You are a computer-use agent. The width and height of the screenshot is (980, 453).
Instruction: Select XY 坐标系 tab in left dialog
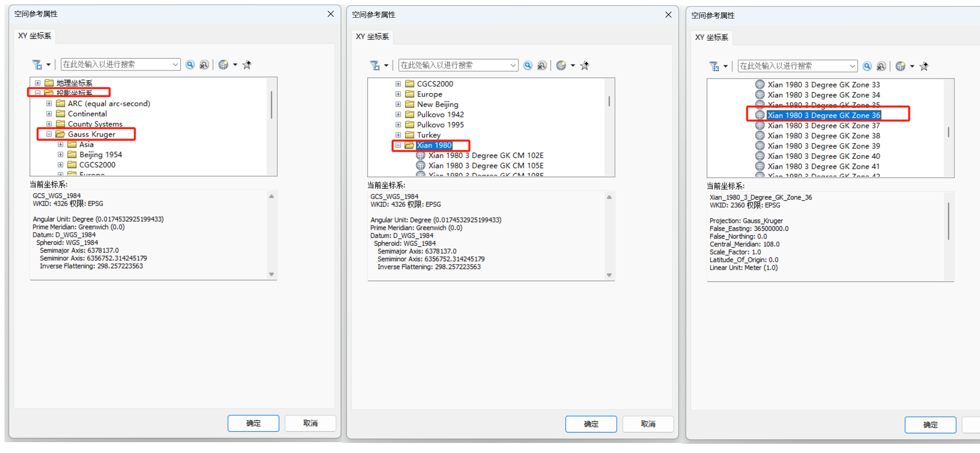click(x=34, y=36)
